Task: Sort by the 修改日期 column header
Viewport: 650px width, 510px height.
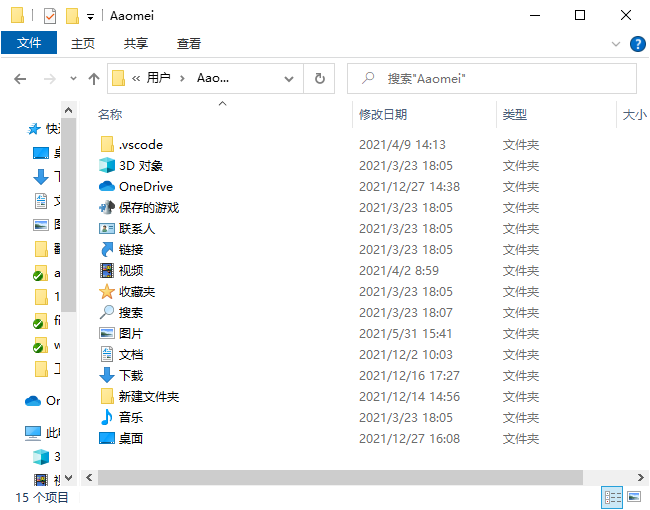Action: tap(383, 115)
